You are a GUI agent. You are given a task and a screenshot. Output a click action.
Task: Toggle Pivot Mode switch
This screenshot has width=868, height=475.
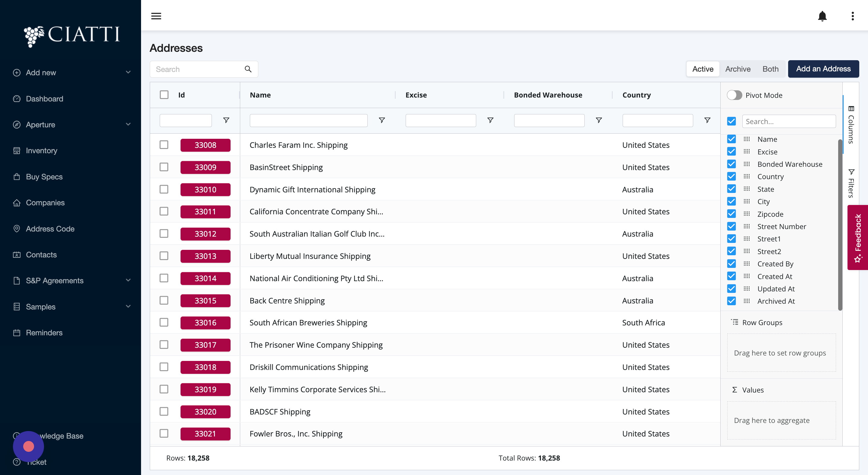pos(734,95)
